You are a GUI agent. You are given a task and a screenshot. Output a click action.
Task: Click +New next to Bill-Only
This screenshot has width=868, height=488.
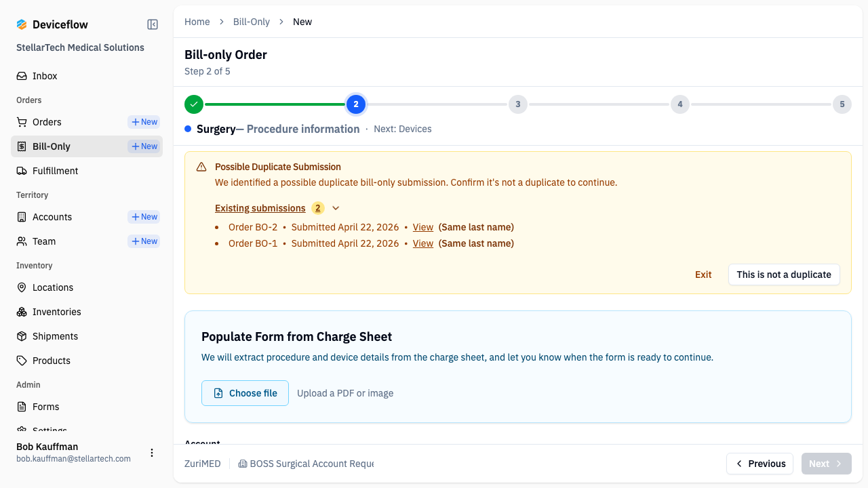tap(144, 146)
